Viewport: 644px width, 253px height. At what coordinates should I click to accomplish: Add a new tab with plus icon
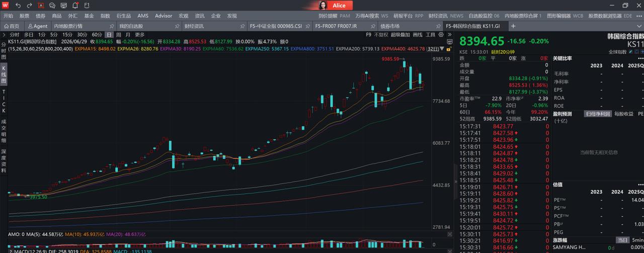(x=513, y=26)
